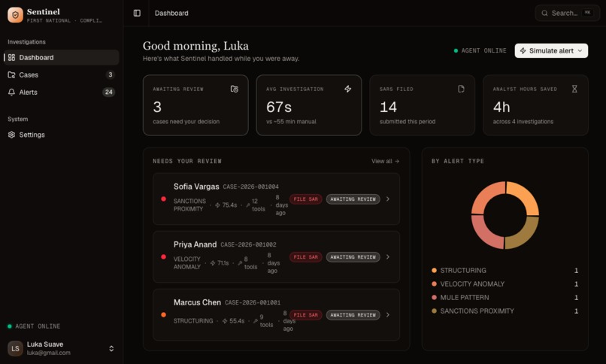
Task: Click the Settings gear icon in sidebar
Action: 11,135
